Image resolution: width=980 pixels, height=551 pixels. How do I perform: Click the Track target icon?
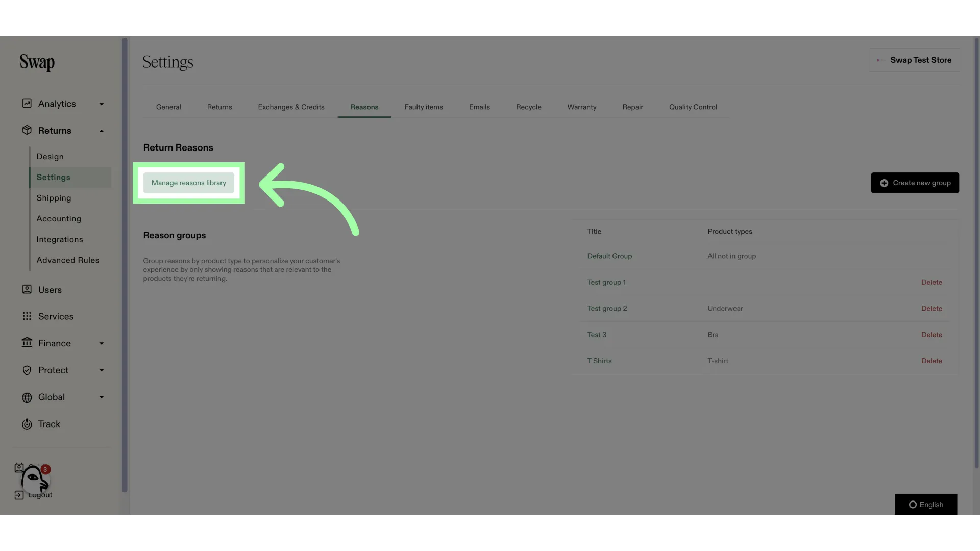(27, 424)
